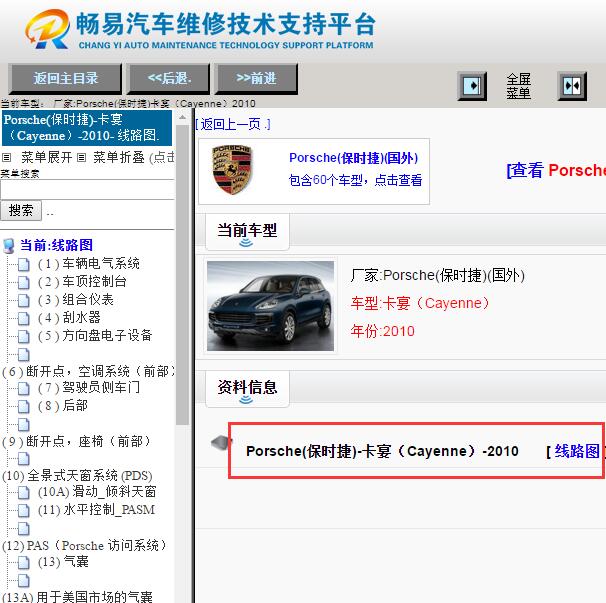Click page icon for 刮水器
This screenshot has height=603, width=606.
tap(24, 319)
